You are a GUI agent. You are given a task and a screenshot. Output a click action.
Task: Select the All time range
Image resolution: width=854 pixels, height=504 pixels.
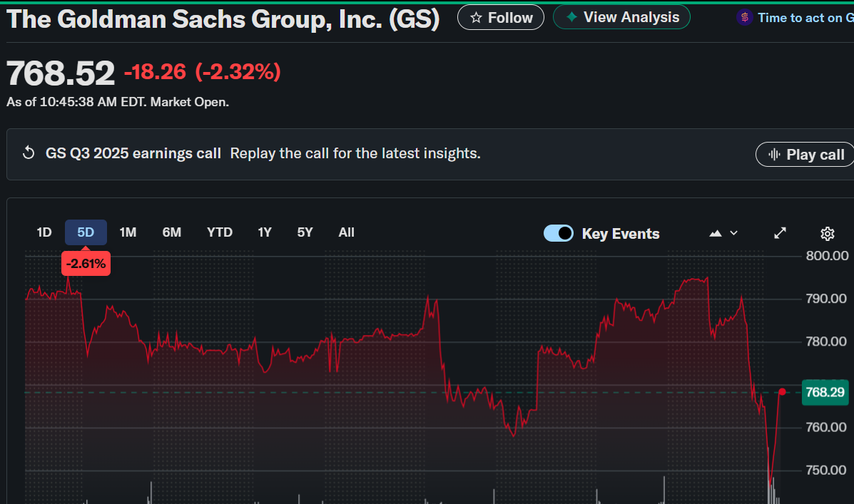tap(347, 232)
